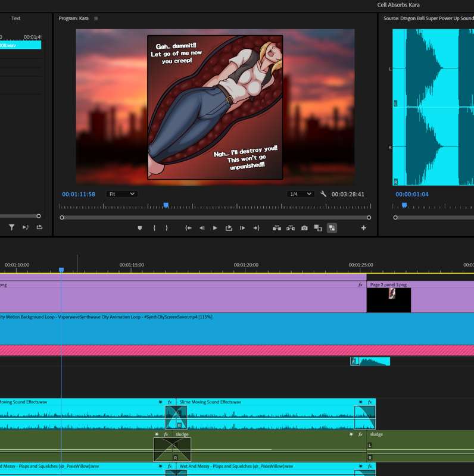This screenshot has height=476, width=474.
Task: Click the Mark Out button
Action: 167,228
